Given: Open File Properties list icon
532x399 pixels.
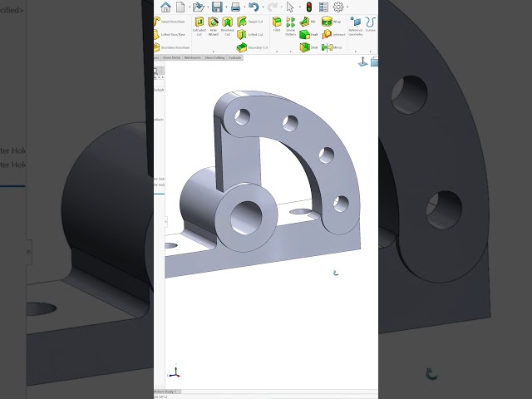Looking at the screenshot, I should click(323, 7).
